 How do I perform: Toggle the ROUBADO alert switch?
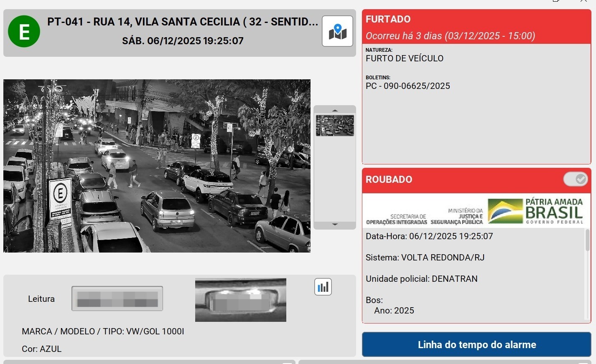575,179
